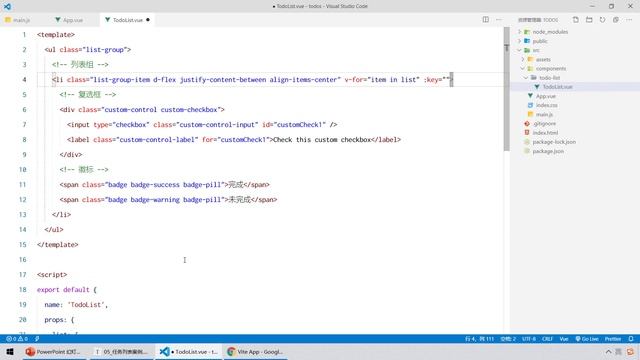Create a new folder in explorer

(x=589, y=20)
